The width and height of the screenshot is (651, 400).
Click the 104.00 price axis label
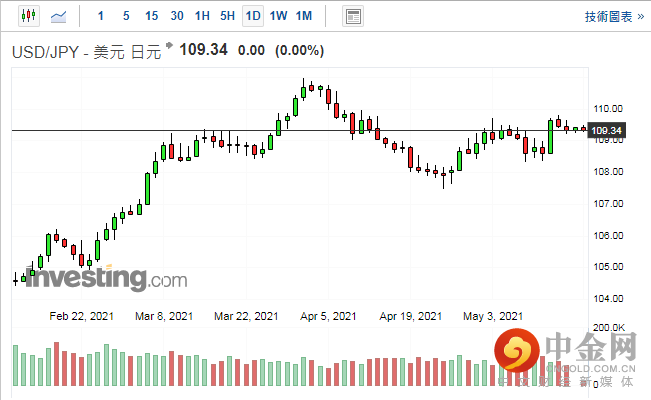(608, 299)
